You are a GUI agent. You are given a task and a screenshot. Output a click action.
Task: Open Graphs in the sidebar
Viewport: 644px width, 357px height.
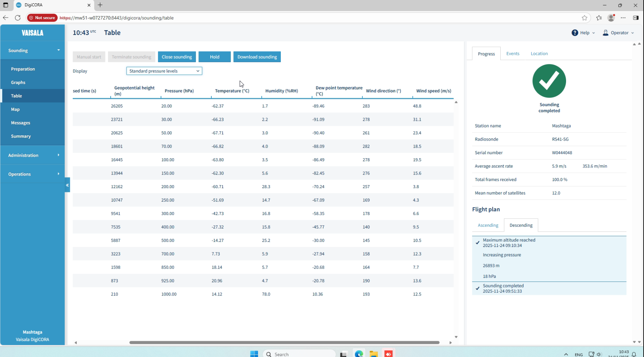pos(18,82)
